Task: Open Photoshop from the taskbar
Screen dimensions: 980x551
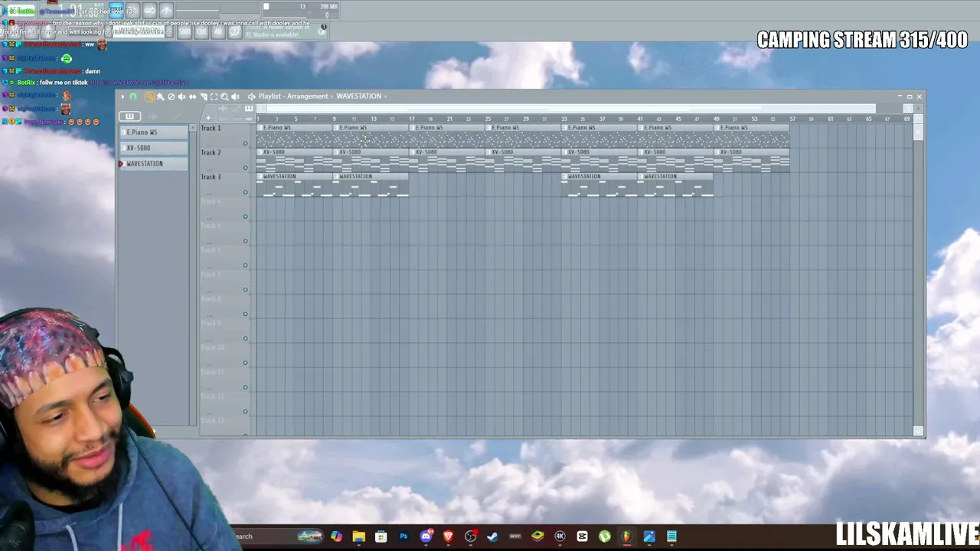Action: click(403, 536)
